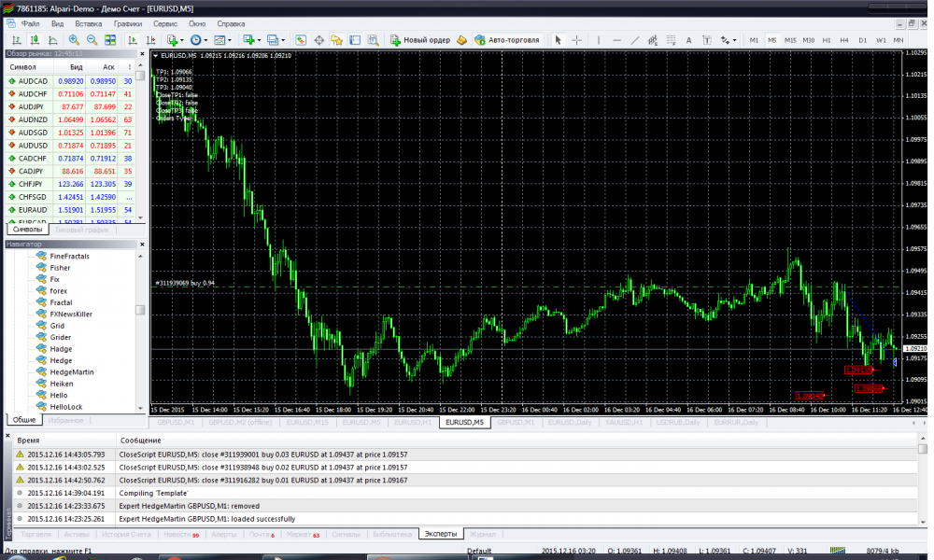The height and width of the screenshot is (560, 934).
Task: Open the Графики menu
Action: pyautogui.click(x=127, y=24)
